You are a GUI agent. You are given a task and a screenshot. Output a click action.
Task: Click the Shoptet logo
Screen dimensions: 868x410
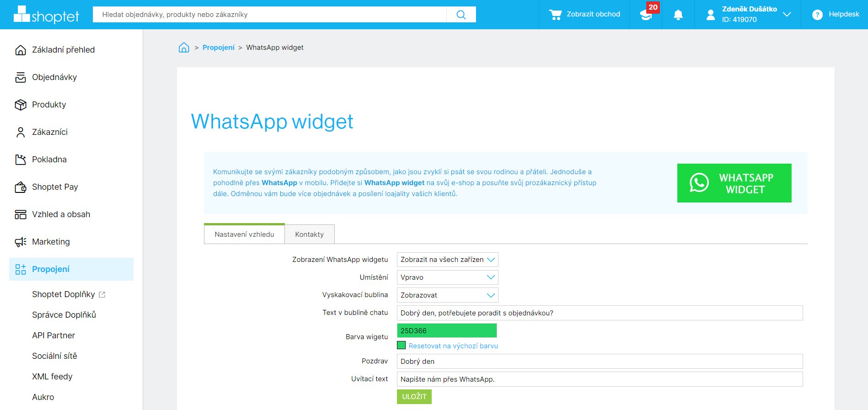click(x=46, y=15)
